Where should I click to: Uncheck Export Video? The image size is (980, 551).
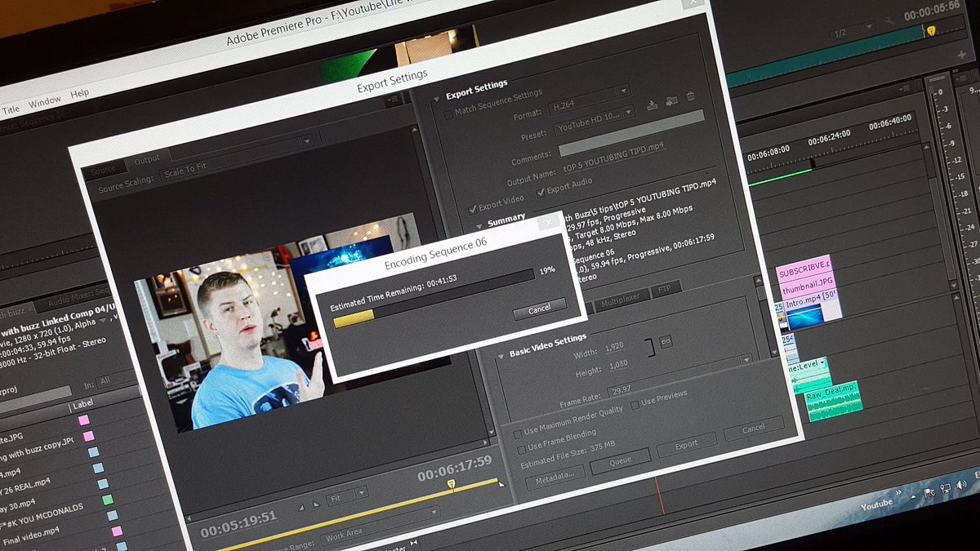472,210
